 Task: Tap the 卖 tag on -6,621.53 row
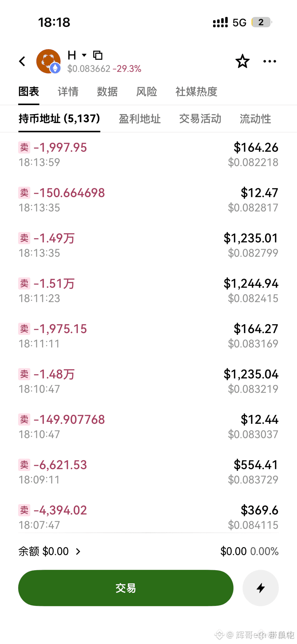pos(24,465)
